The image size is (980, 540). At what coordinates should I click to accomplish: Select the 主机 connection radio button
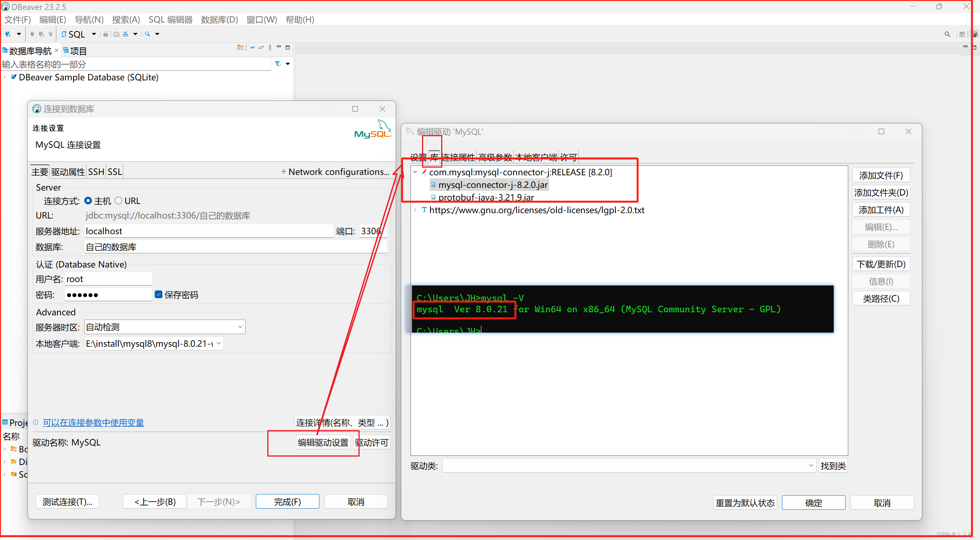pyautogui.click(x=88, y=201)
